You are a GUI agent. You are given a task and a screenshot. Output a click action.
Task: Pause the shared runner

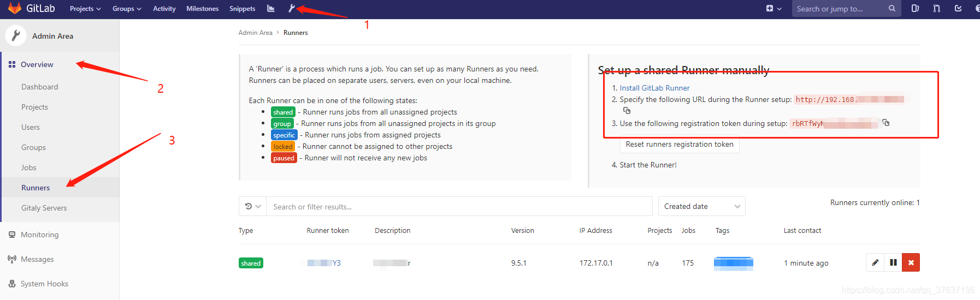tap(893, 262)
